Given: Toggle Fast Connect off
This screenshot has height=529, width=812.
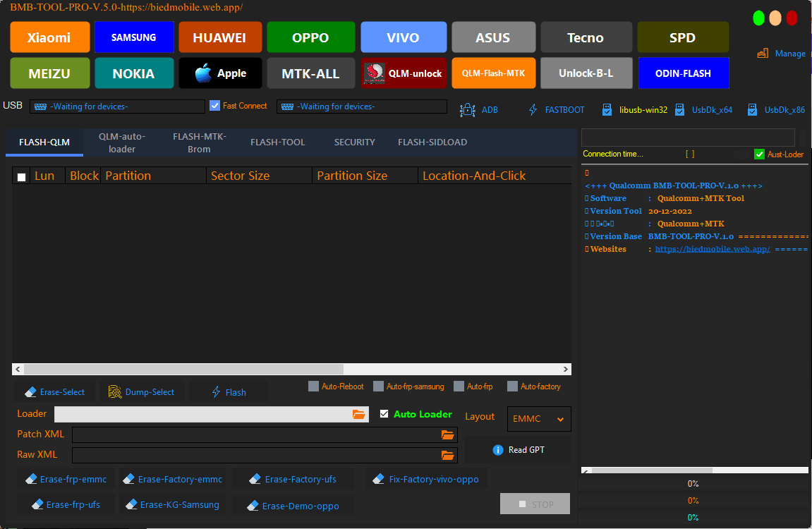Looking at the screenshot, I should point(213,105).
